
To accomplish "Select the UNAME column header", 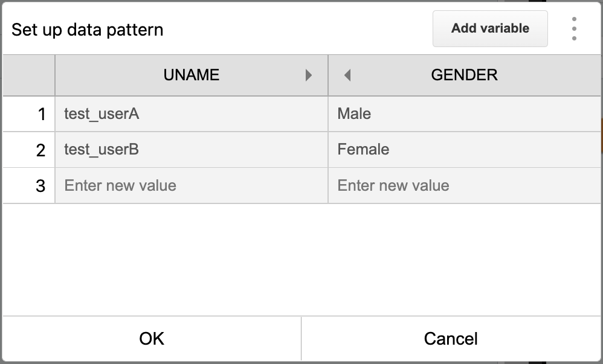I will (x=192, y=75).
